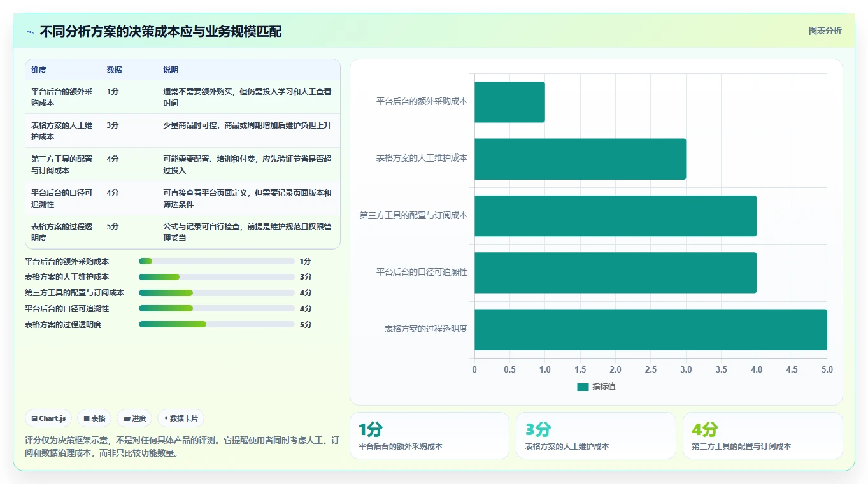Select the 表格 tag chip

click(x=94, y=418)
